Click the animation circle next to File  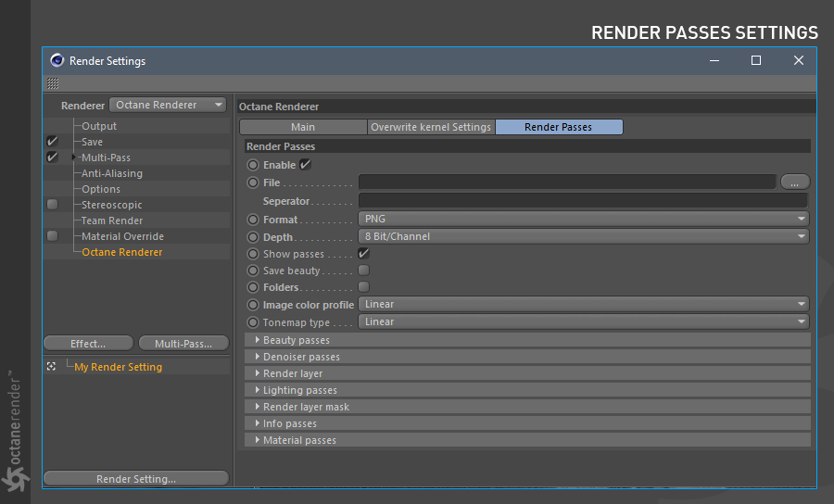253,183
